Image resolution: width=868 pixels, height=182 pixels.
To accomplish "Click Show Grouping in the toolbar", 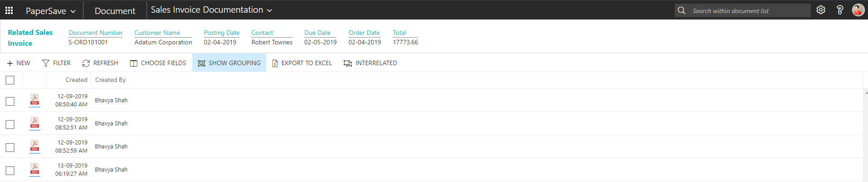I will 229,63.
